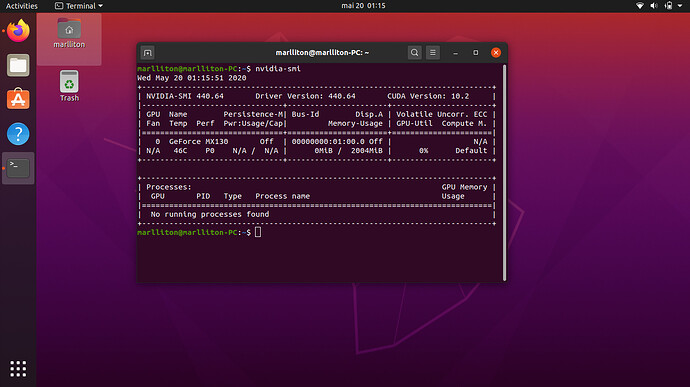
Task: Click the GPU Memory column header
Action: [465, 187]
